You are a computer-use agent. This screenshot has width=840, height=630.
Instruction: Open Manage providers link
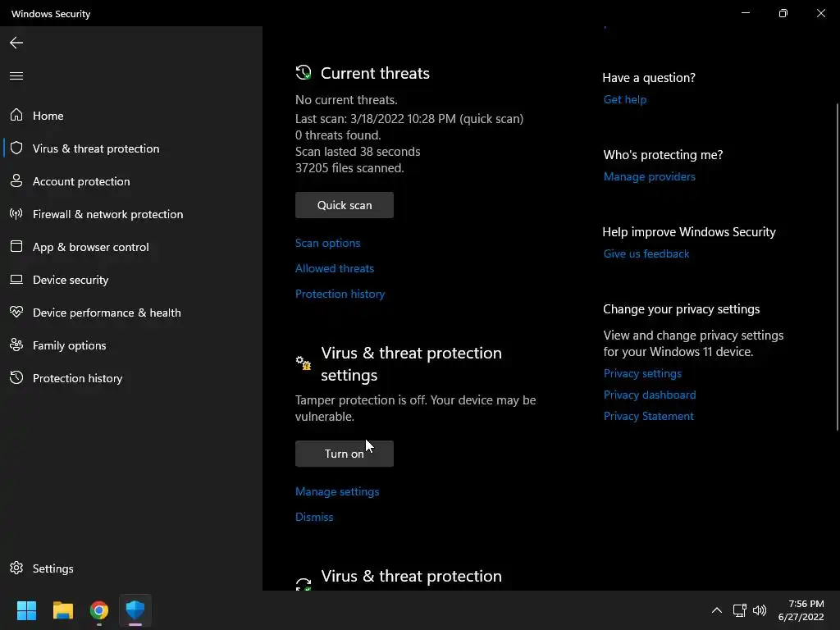coord(650,176)
